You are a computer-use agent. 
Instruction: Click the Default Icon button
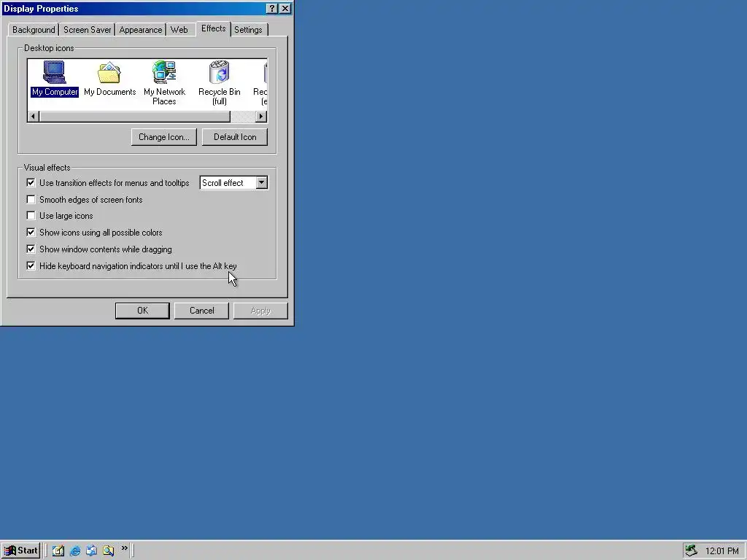pyautogui.click(x=235, y=137)
